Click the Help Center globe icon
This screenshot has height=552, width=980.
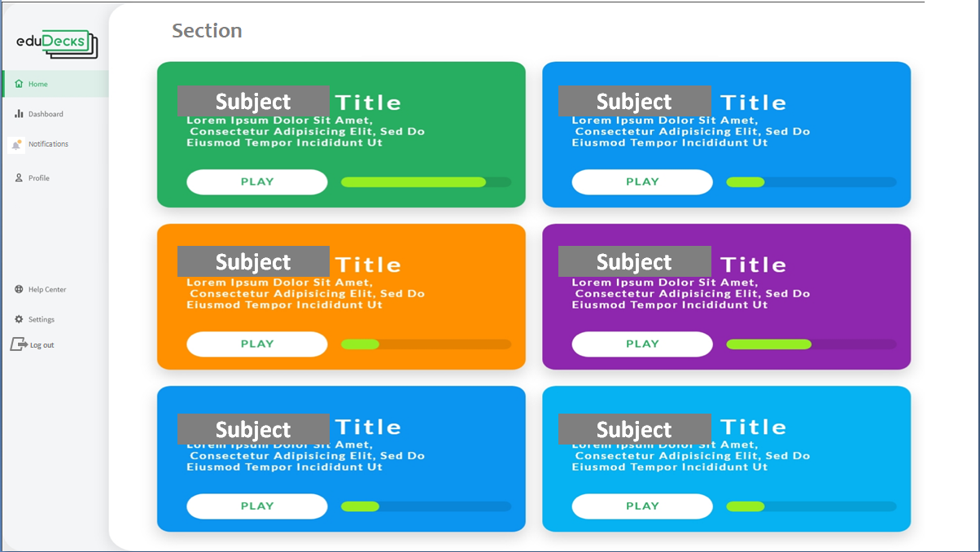point(19,289)
